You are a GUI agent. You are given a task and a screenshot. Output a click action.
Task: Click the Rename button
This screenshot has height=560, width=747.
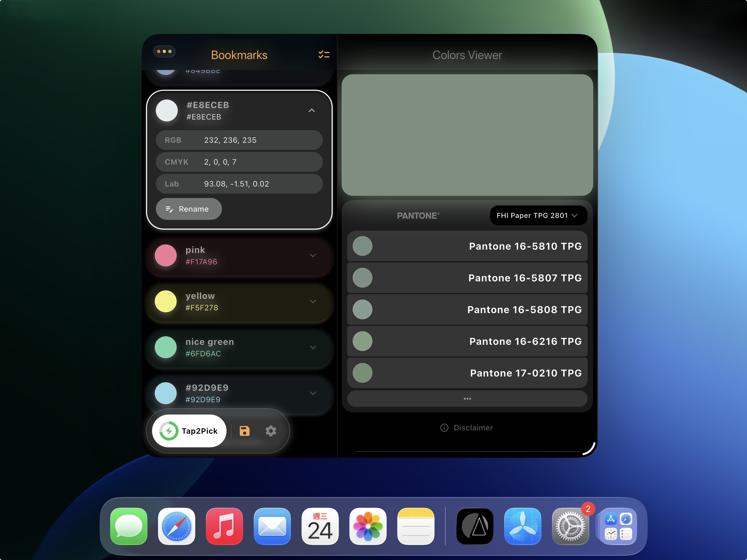189,209
